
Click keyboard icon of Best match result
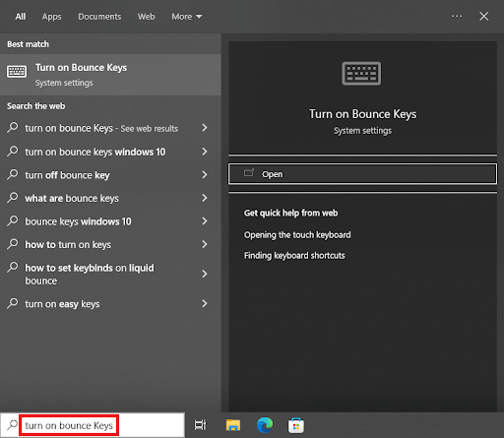click(17, 71)
